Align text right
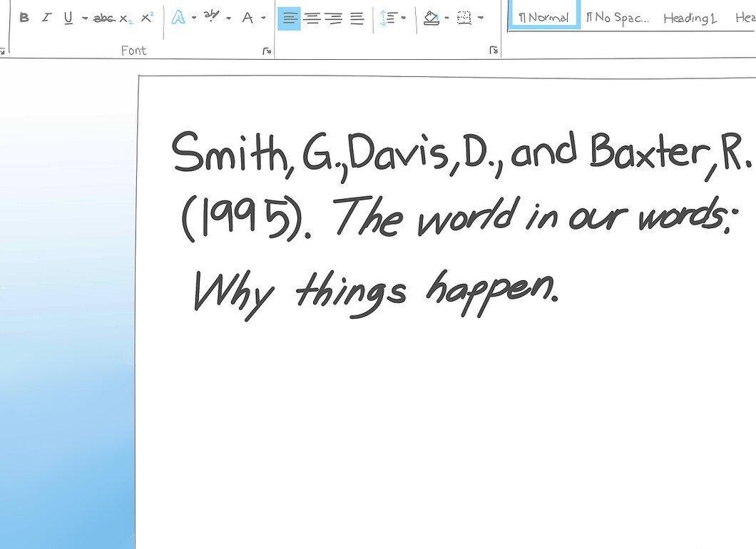Image resolution: width=756 pixels, height=549 pixels. click(334, 19)
